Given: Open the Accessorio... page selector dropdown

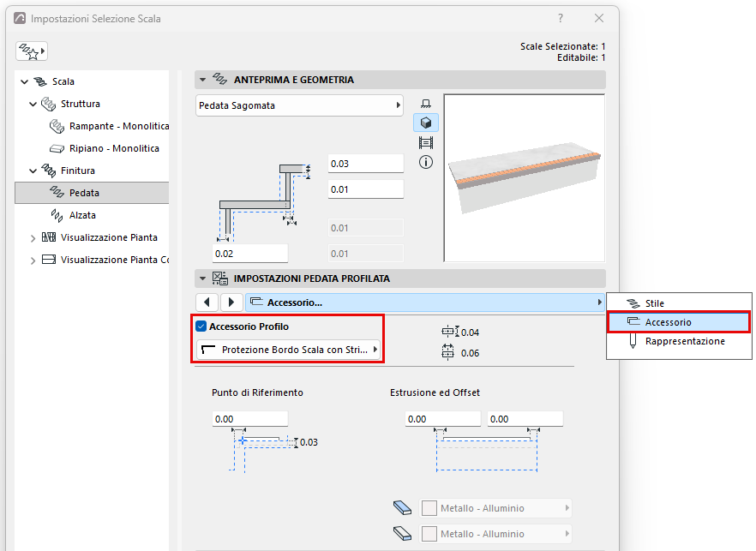Looking at the screenshot, I should tap(425, 302).
